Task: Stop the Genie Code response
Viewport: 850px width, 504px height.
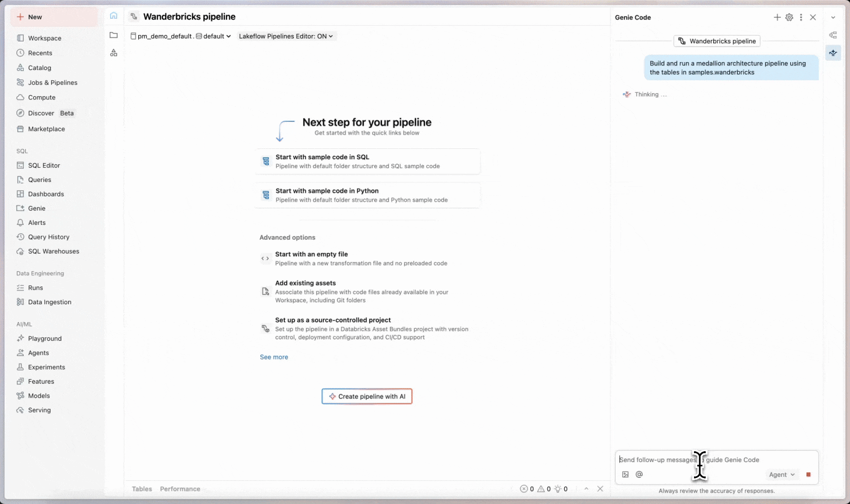Action: pyautogui.click(x=808, y=475)
